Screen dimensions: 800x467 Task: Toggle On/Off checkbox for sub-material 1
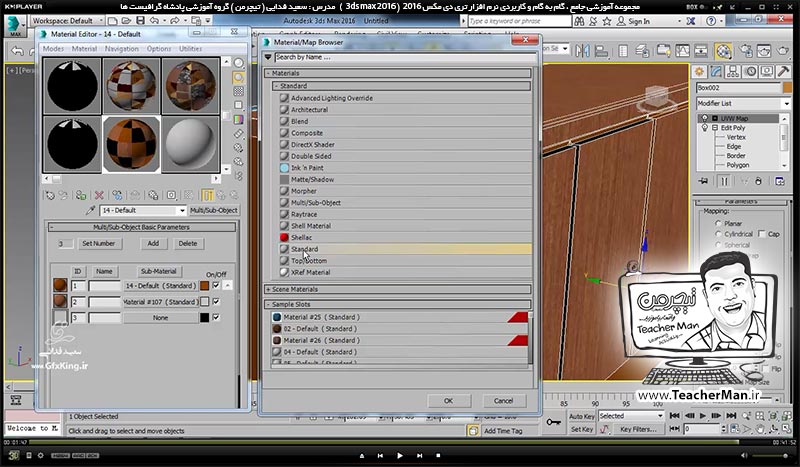216,285
